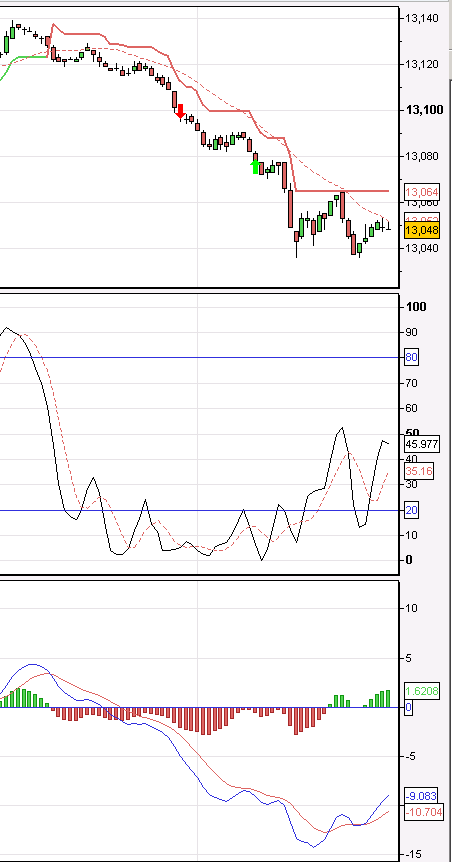
Task: Click the 13,080 price axis label
Action: click(422, 156)
